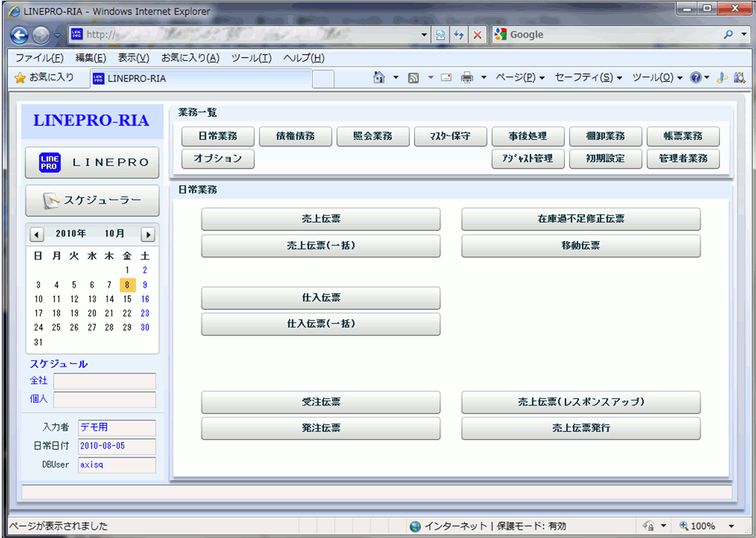Open the 売上伝票(レスポンスアップ) button
Screen dimensions: 756x538
pyautogui.click(x=581, y=402)
